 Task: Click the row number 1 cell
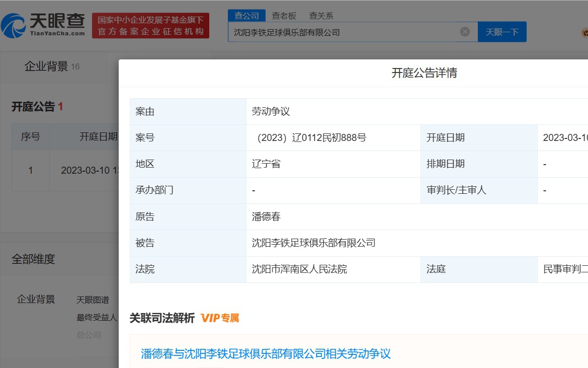click(30, 170)
